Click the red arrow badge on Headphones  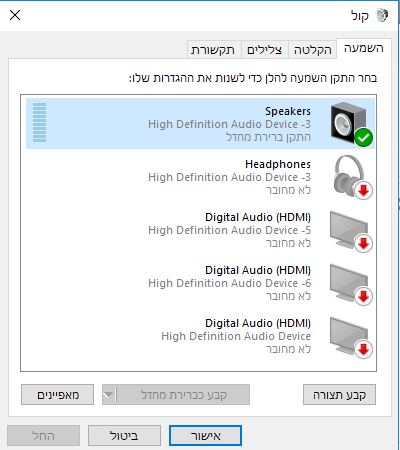tap(363, 191)
